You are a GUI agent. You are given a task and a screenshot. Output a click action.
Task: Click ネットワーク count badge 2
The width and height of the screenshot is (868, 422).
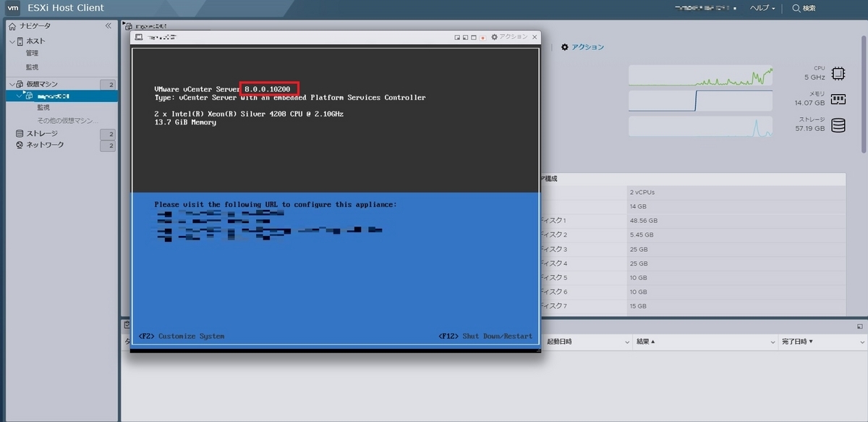tap(108, 145)
